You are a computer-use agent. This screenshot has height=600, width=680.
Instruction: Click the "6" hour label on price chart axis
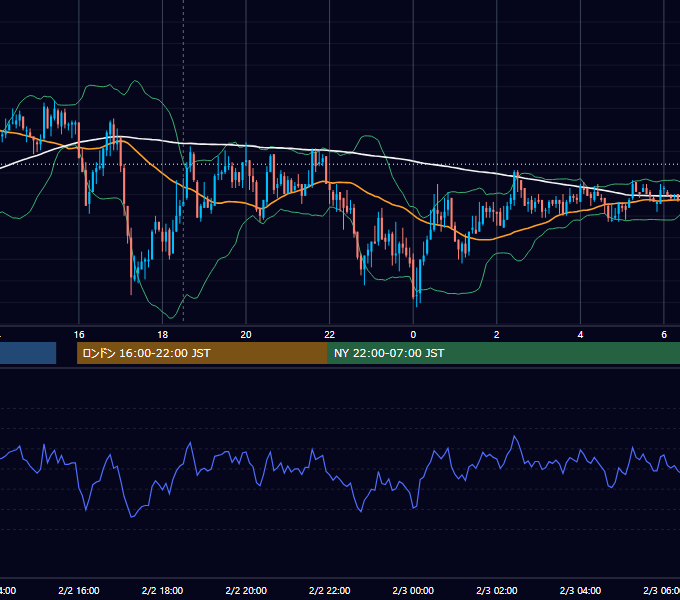click(664, 335)
